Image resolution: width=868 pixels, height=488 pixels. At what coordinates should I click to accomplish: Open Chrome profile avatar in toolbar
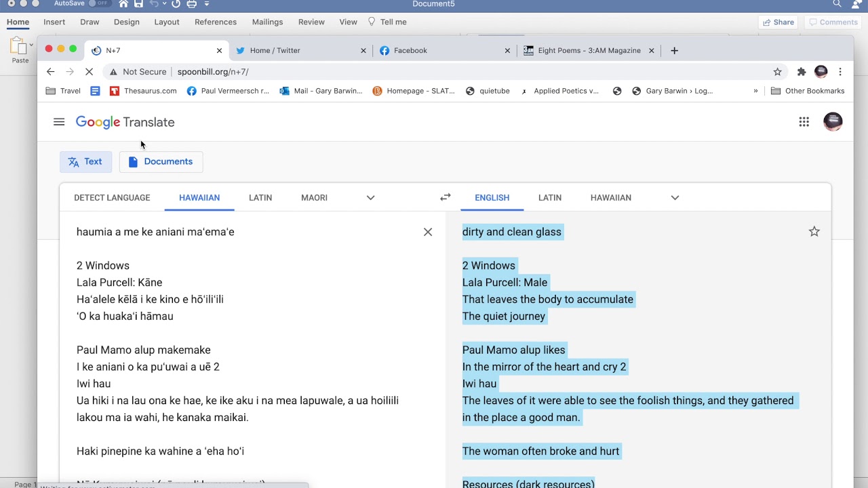pos(821,72)
